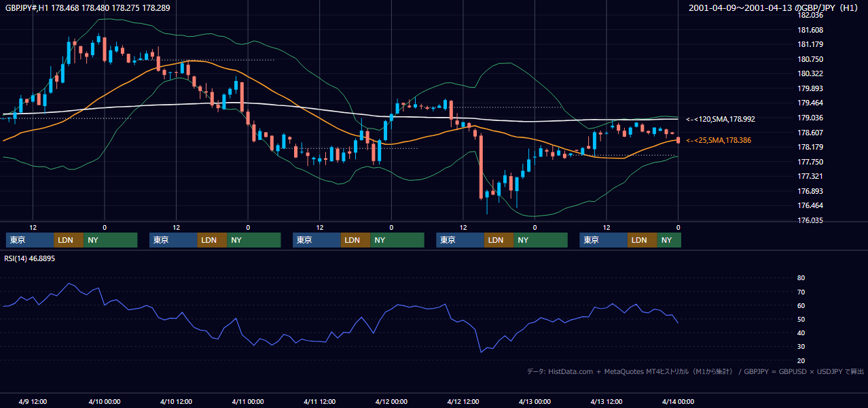Click the LDN session block for April 11

356,240
